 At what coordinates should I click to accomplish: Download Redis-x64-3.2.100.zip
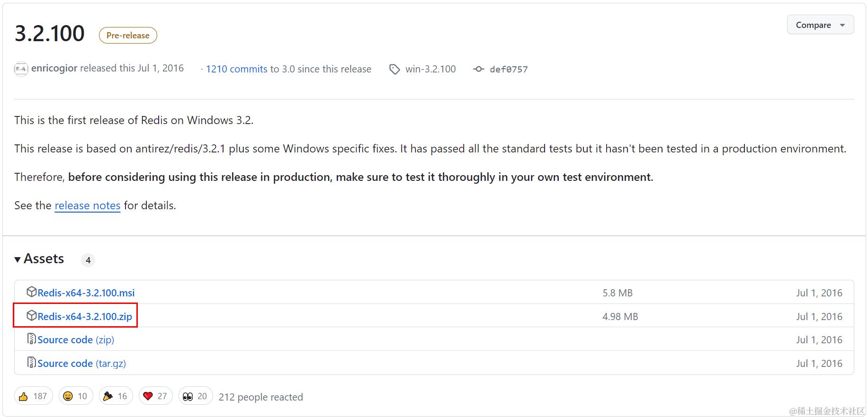[x=85, y=316]
